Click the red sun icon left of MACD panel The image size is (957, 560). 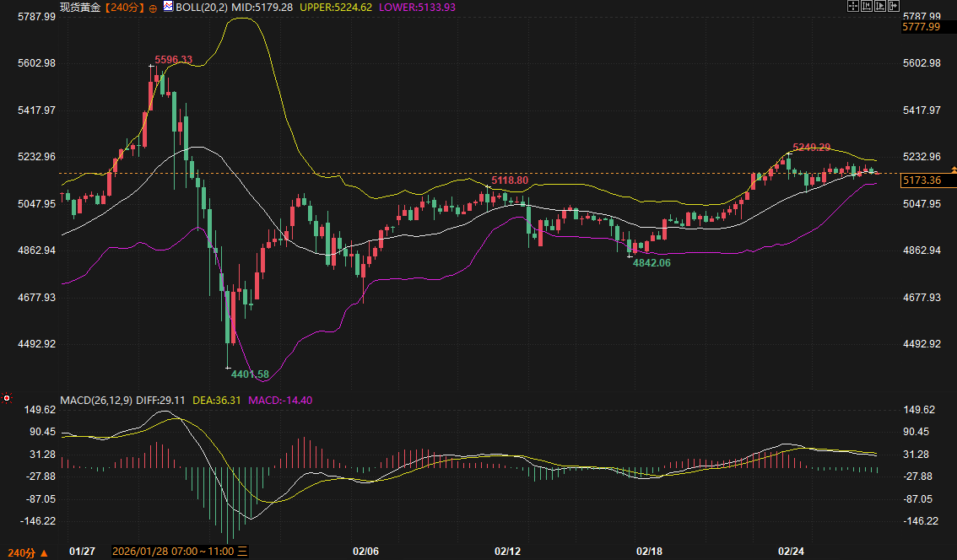(x=7, y=398)
